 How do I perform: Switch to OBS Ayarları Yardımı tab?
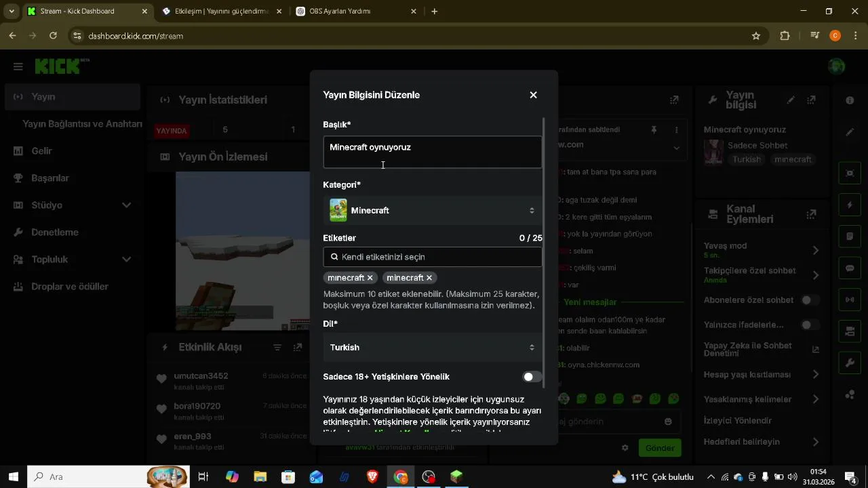pos(356,12)
